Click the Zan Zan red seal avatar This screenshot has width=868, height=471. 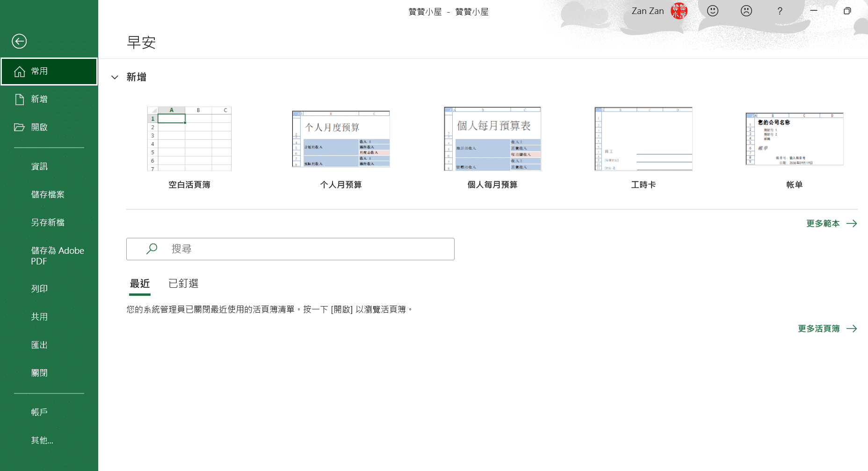(x=679, y=11)
